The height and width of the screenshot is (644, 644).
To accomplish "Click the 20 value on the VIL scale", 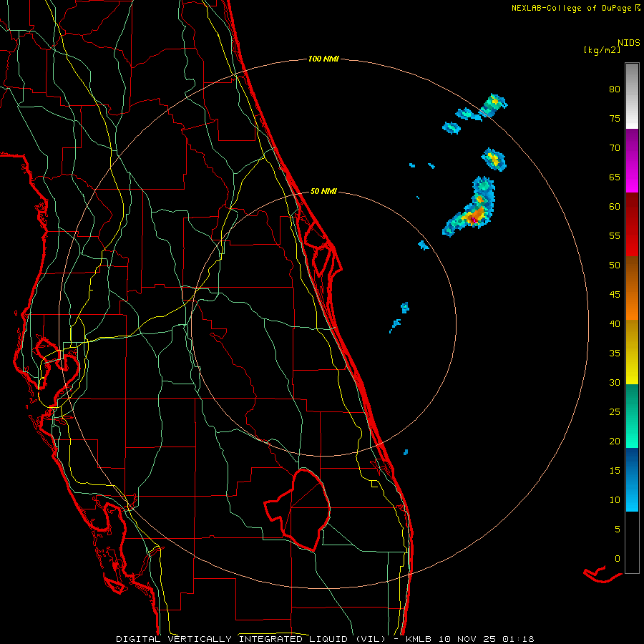I will [x=615, y=441].
